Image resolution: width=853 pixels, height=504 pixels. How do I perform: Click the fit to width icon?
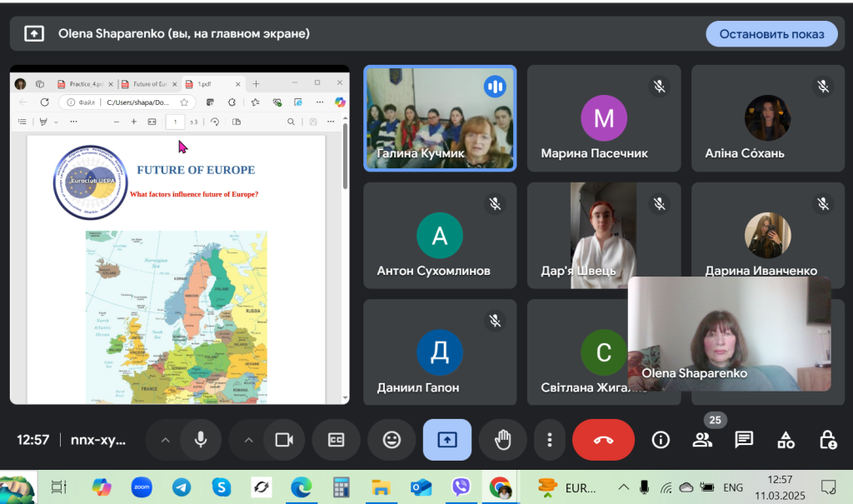[x=152, y=122]
